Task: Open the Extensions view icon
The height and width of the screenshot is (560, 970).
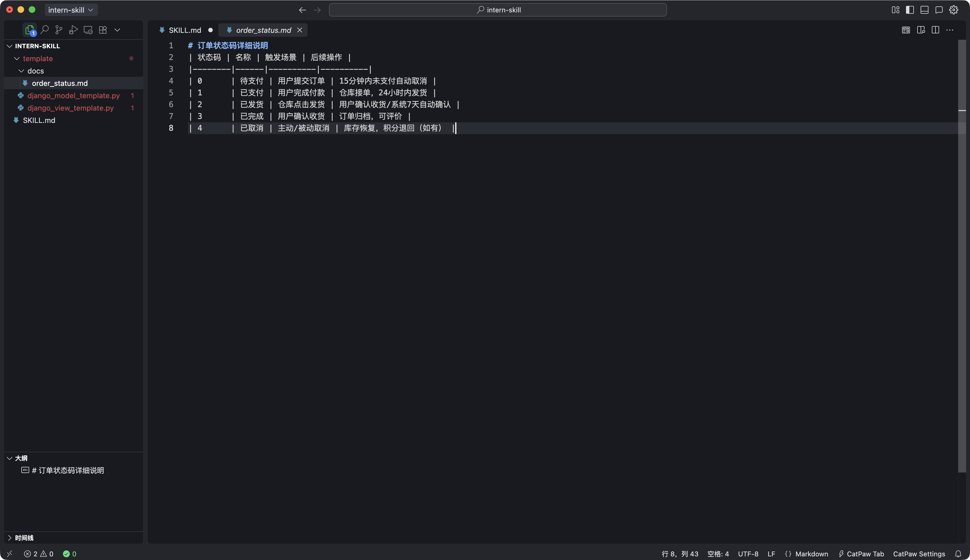Action: tap(103, 30)
